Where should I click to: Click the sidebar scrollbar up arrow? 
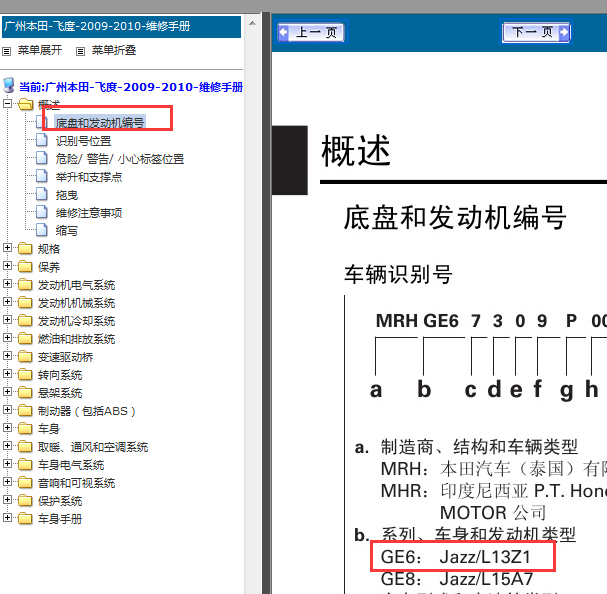(252, 23)
